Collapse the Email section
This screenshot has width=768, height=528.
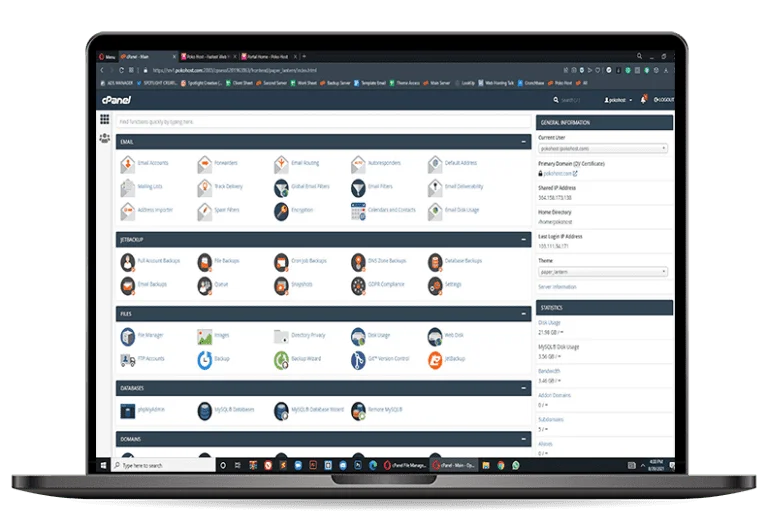523,143
